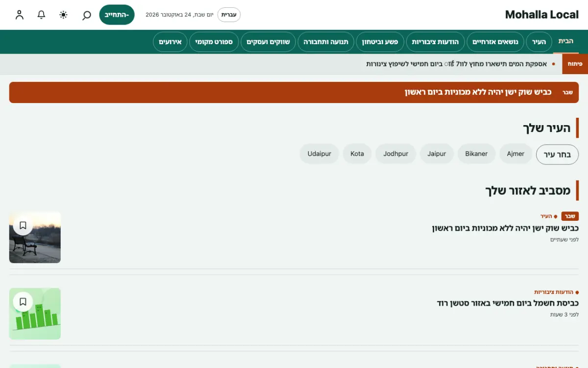The image size is (588, 368).
Task: Open the תנועה ותחבורה category
Action: [x=326, y=42]
